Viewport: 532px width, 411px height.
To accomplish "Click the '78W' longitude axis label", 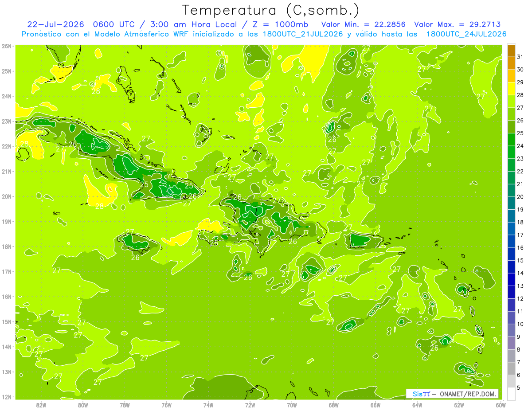I will [x=125, y=405].
